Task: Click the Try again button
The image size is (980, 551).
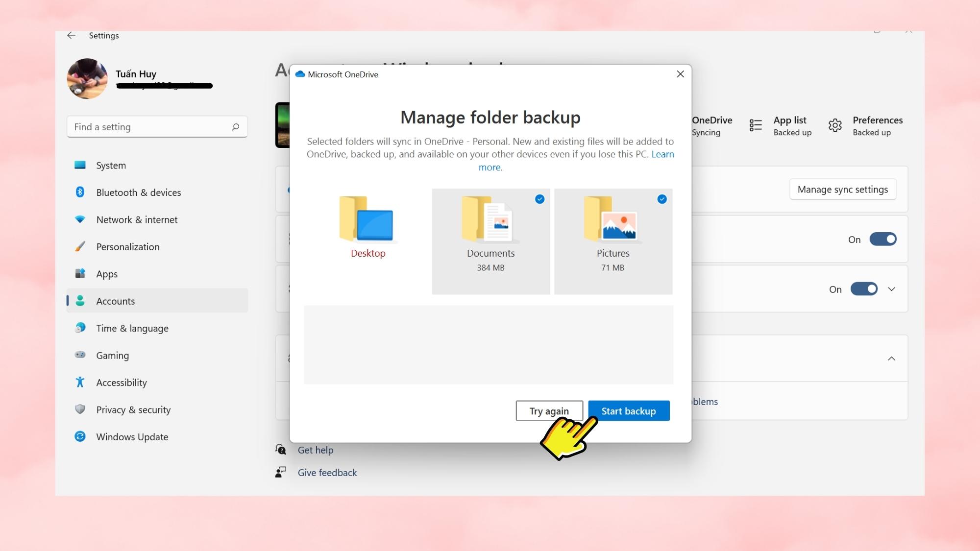Action: (x=549, y=411)
